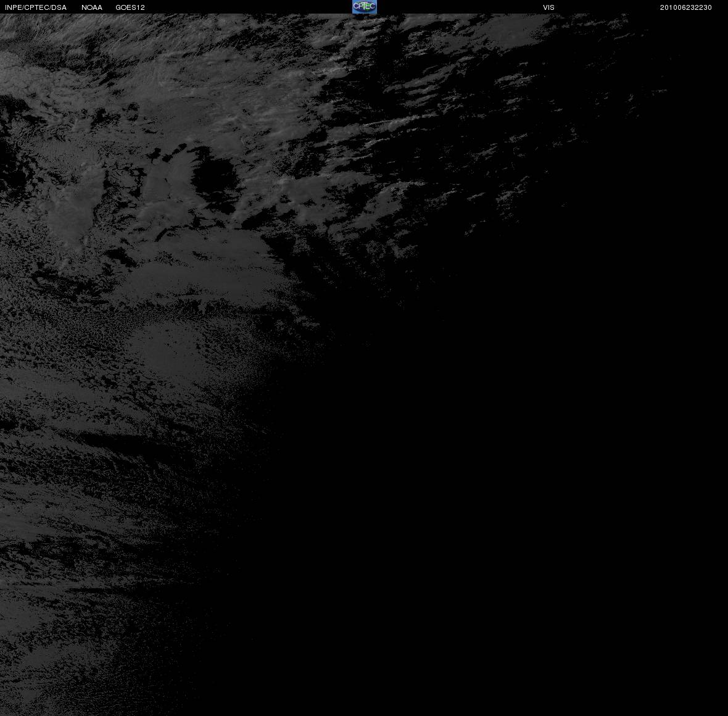This screenshot has height=716, width=728.
Task: Click the '2230' time digits of the timestamp
Action: (x=703, y=7)
